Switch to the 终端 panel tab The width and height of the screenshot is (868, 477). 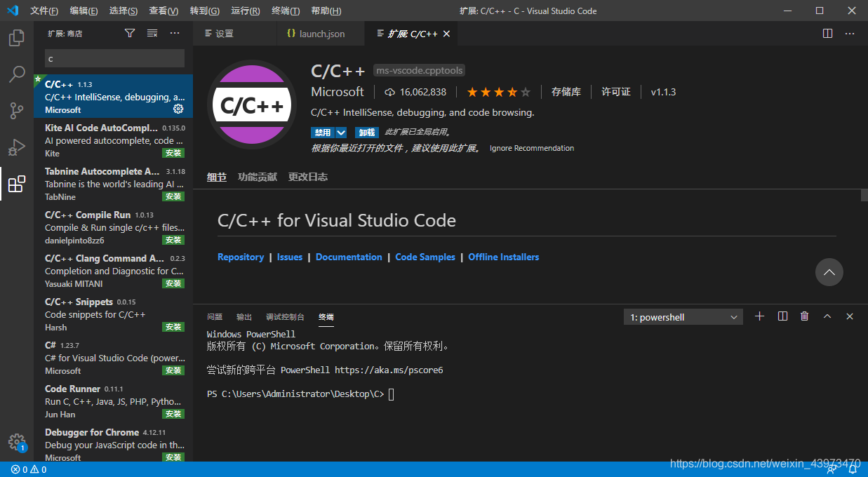pyautogui.click(x=326, y=317)
